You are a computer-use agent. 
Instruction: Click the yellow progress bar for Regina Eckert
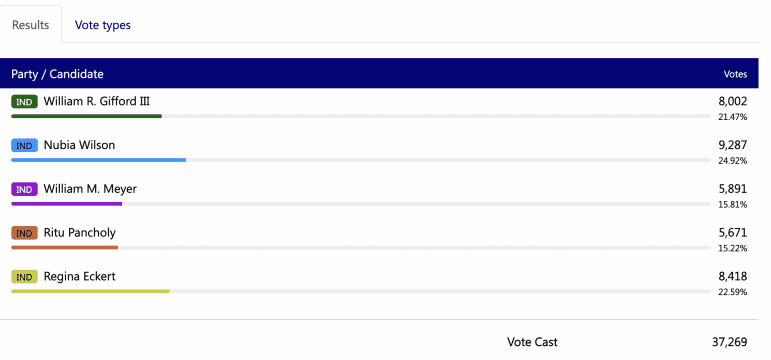pyautogui.click(x=90, y=291)
